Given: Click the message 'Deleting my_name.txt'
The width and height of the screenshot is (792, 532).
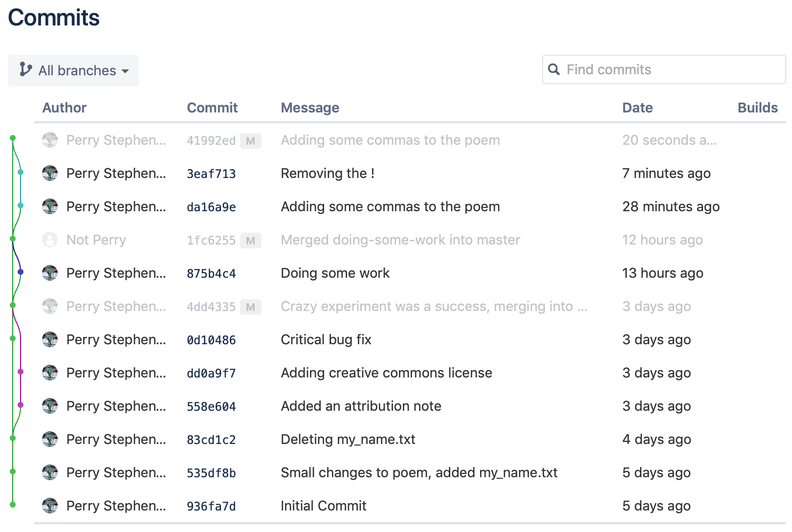Looking at the screenshot, I should point(348,440).
